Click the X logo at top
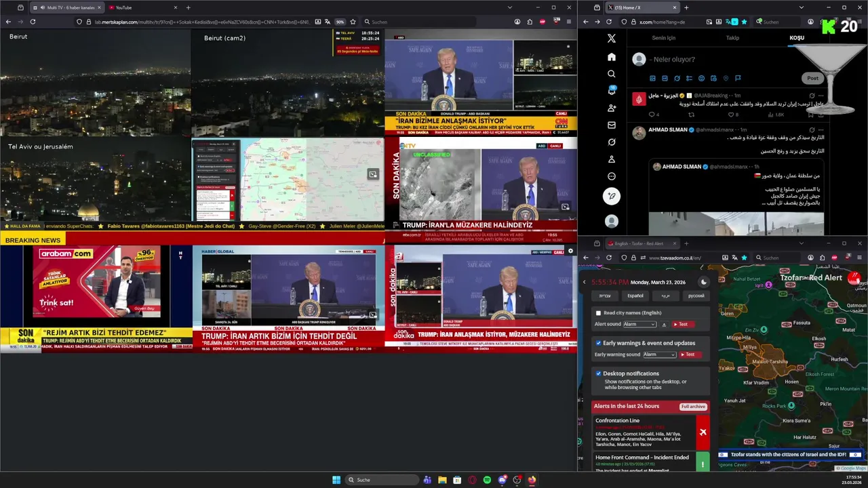The image size is (868, 488). (x=612, y=39)
